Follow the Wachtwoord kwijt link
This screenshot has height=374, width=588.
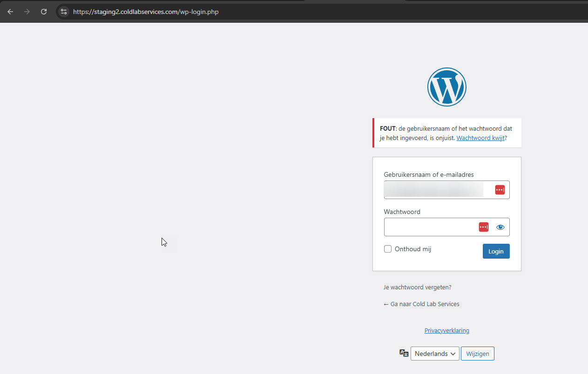click(x=480, y=138)
